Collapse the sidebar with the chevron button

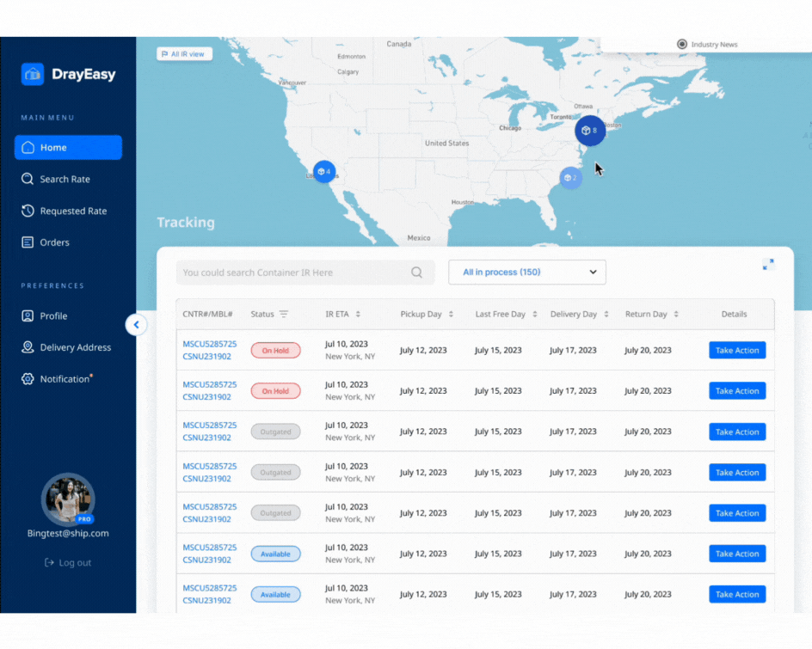pyautogui.click(x=136, y=325)
